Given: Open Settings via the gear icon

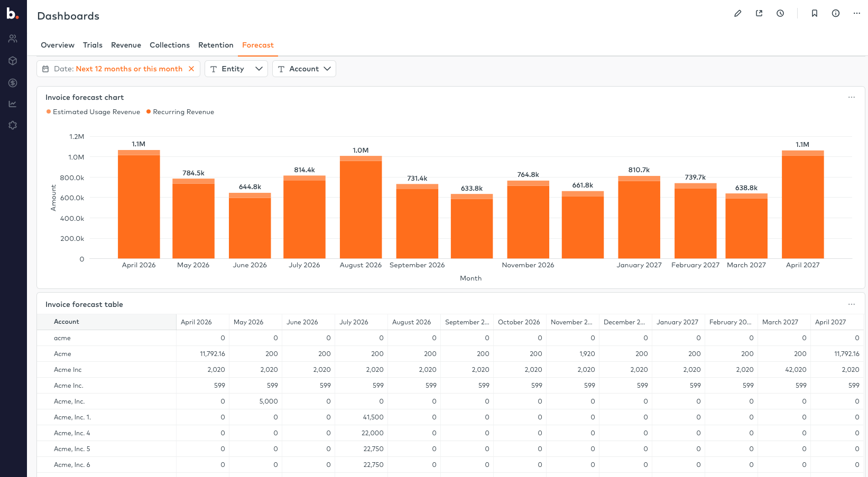Looking at the screenshot, I should pos(12,125).
